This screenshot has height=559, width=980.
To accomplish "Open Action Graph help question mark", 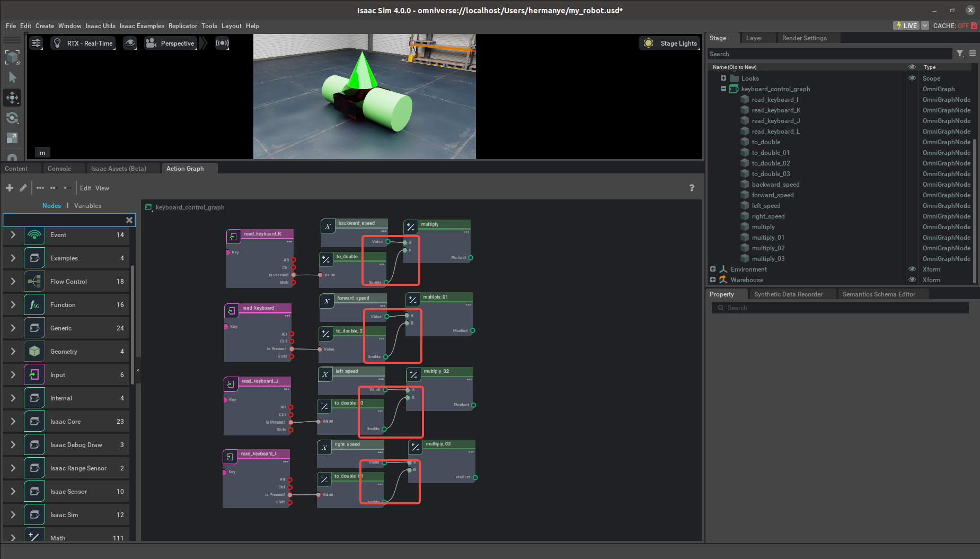I will click(x=692, y=188).
